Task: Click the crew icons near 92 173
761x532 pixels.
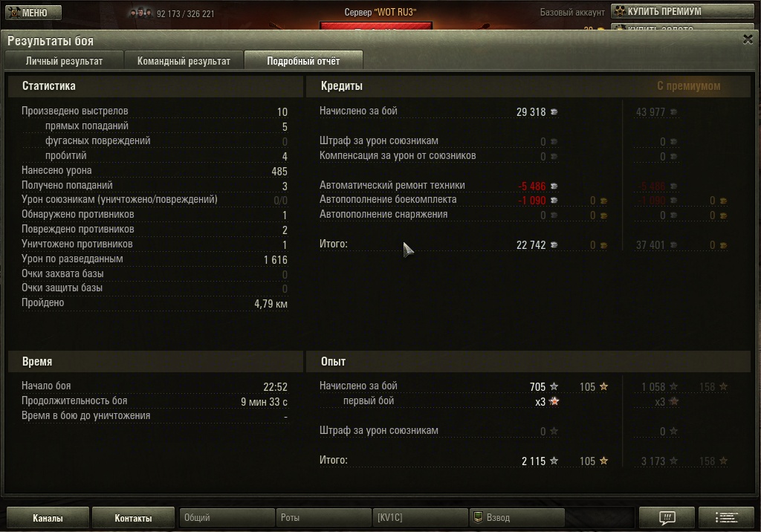Action: 140,13
